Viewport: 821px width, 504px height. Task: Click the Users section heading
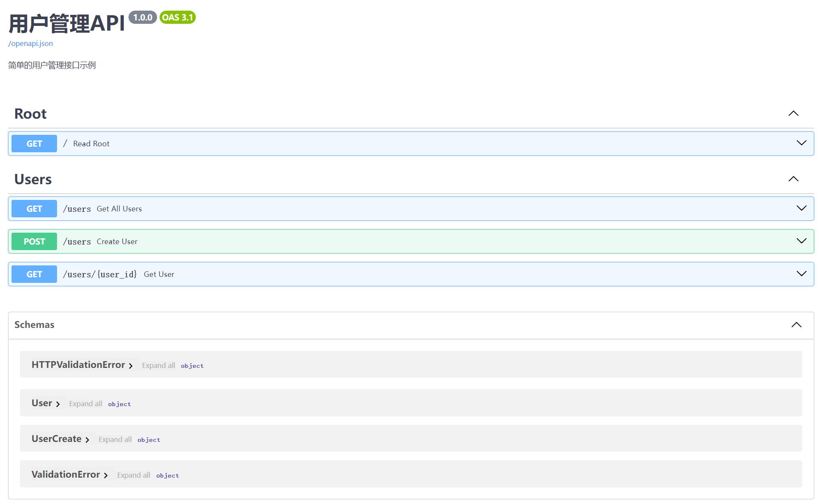coord(33,179)
